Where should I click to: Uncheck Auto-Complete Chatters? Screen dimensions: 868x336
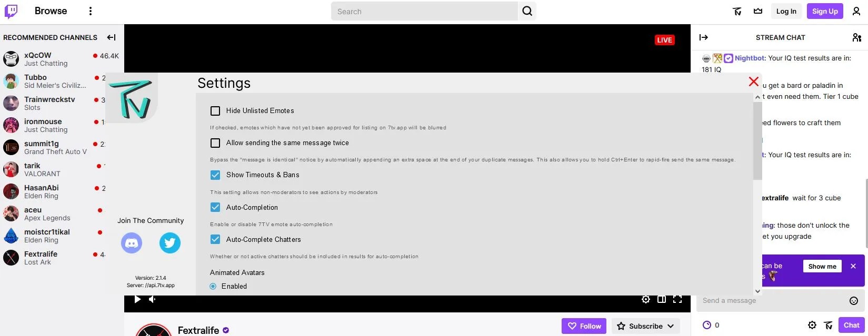coord(215,239)
